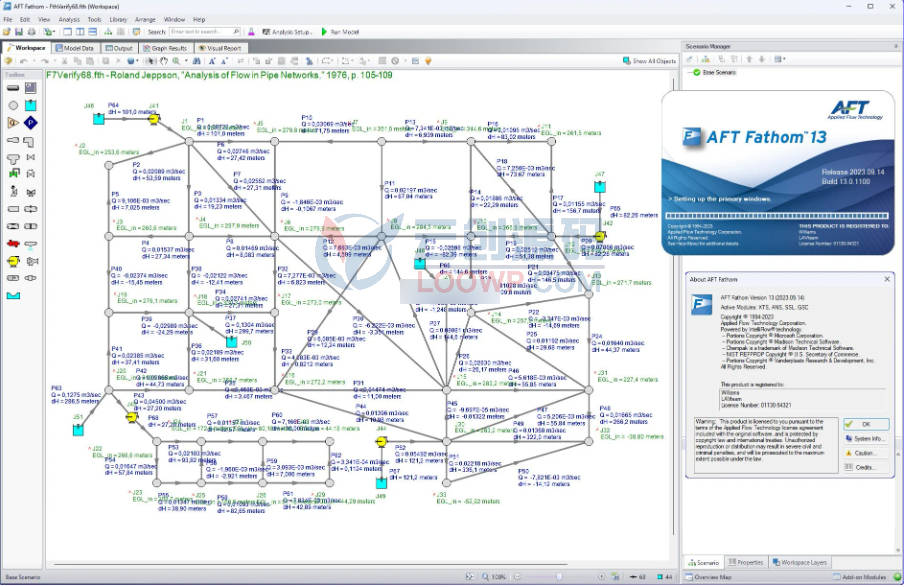Select the Pipe tool in Toolbox
The width and height of the screenshot is (907, 587).
coord(13,88)
